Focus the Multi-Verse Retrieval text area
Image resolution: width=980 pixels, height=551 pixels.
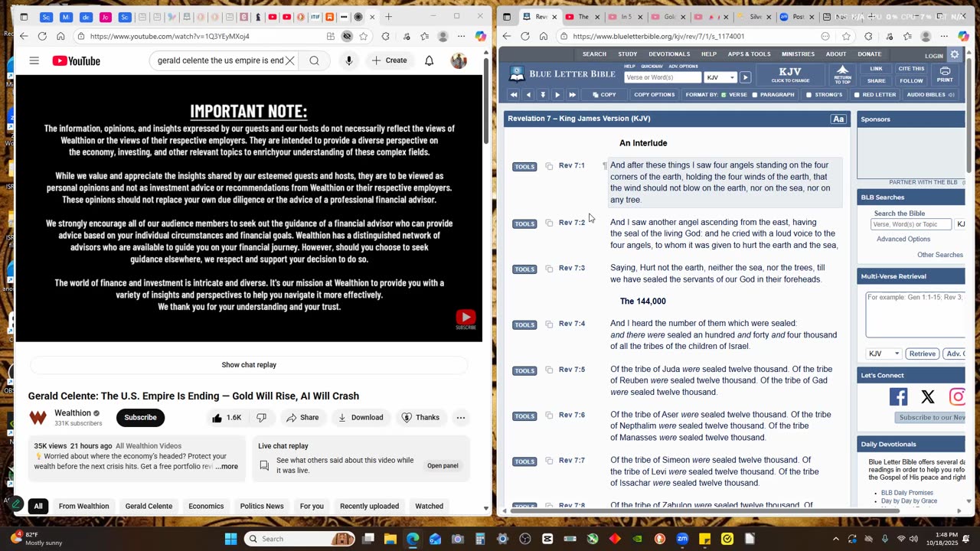point(916,315)
